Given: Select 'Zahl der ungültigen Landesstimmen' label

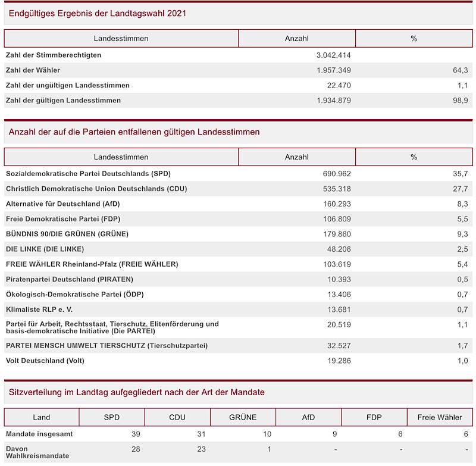Looking at the screenshot, I should [68, 85].
